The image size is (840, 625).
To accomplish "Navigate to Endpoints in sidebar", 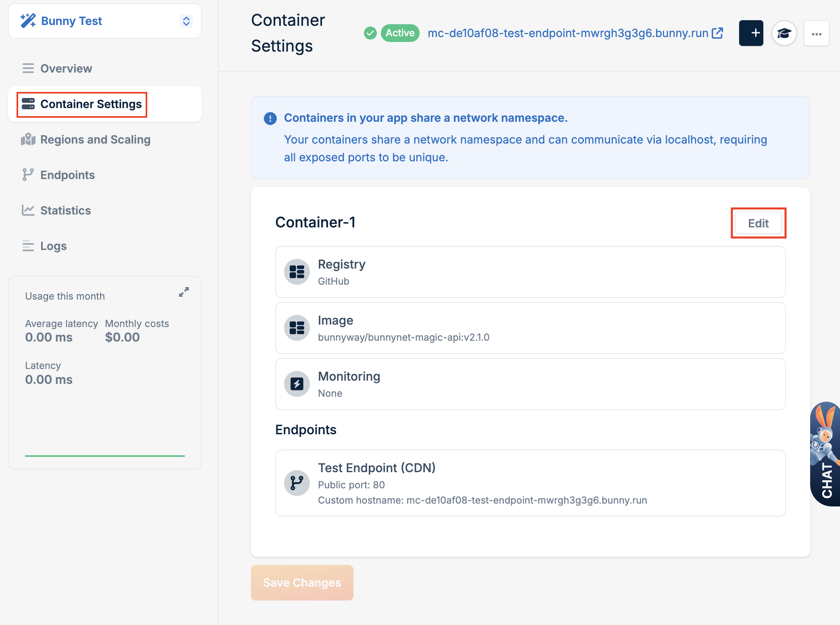I will 67,175.
